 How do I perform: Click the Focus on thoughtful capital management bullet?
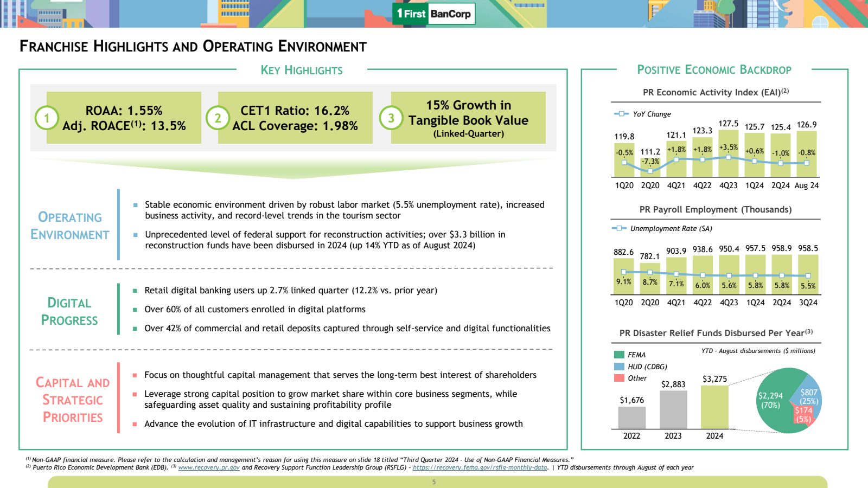340,375
